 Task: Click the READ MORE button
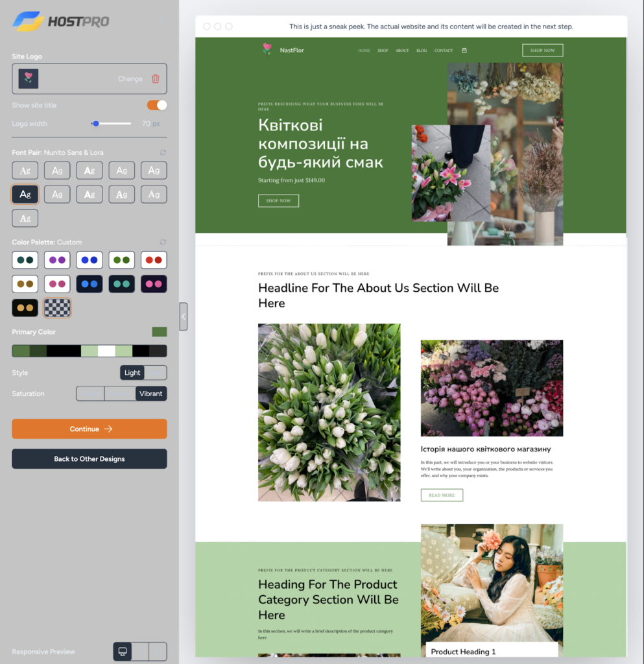click(442, 495)
